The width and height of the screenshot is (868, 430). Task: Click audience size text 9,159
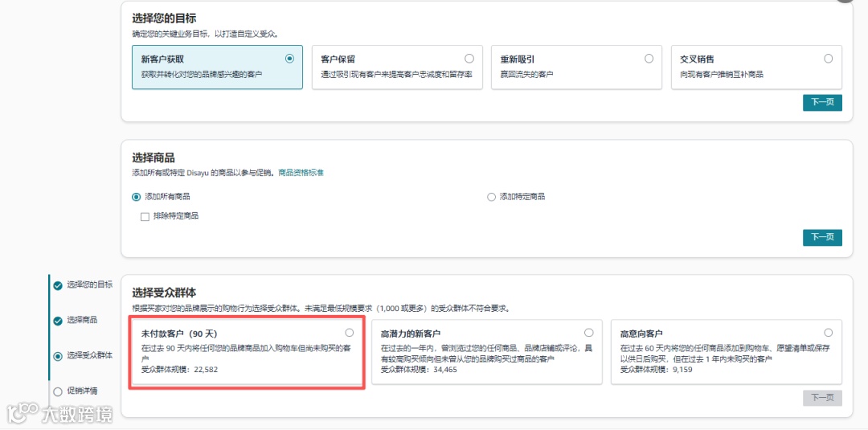tap(682, 369)
